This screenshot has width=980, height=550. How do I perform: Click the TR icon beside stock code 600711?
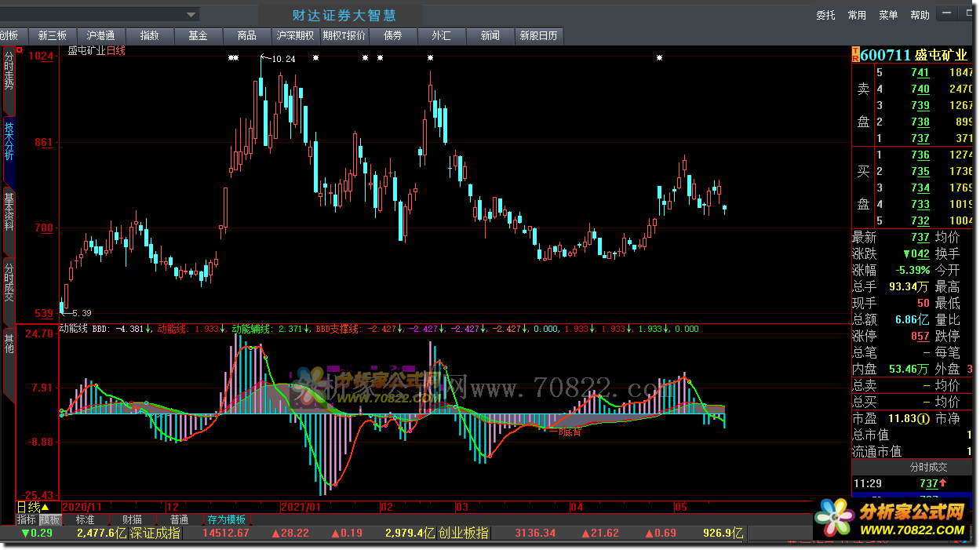pyautogui.click(x=855, y=55)
